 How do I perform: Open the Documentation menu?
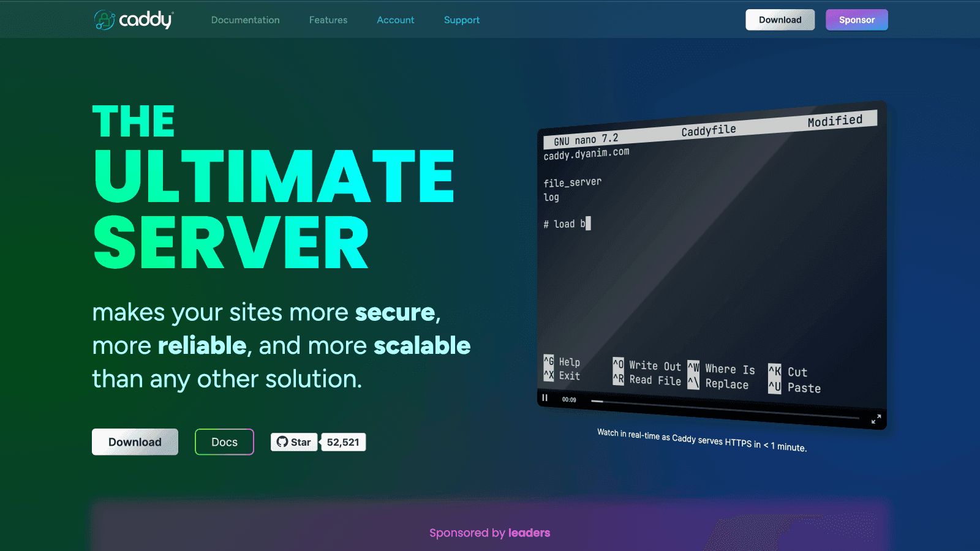[x=245, y=20]
